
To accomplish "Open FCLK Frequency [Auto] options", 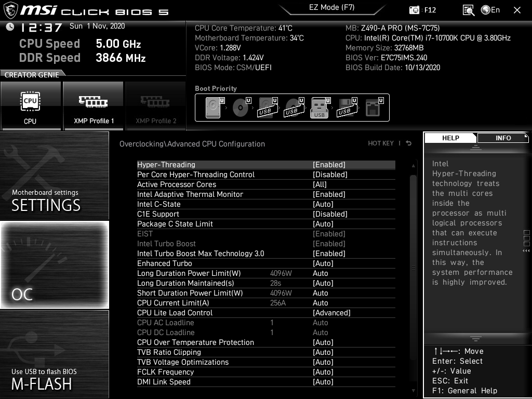I will pos(266,372).
